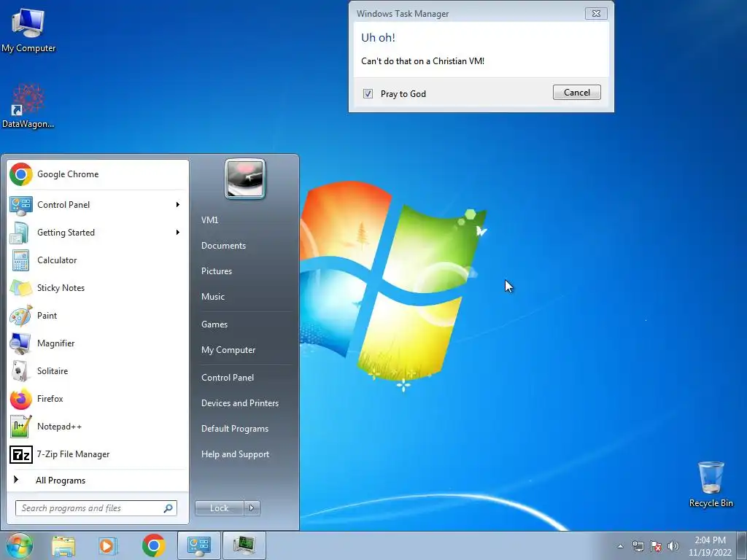
Task: Click the network tray icon
Action: [x=638, y=546]
